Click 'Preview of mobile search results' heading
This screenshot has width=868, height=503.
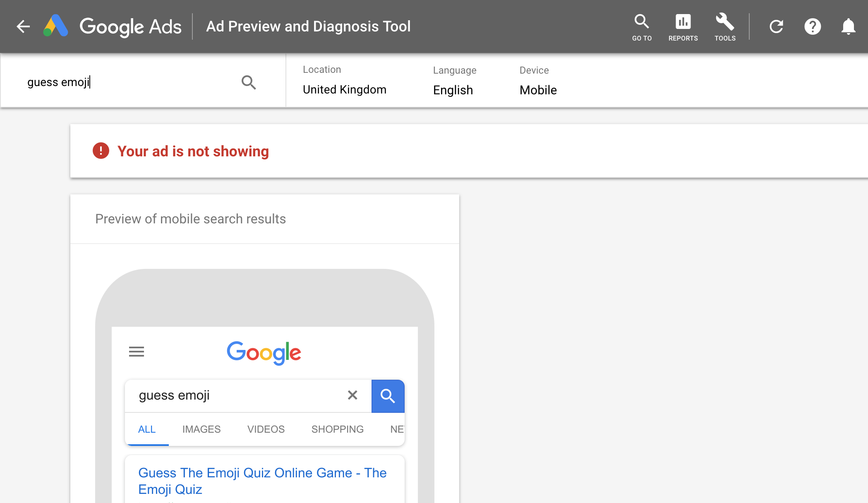(x=191, y=219)
